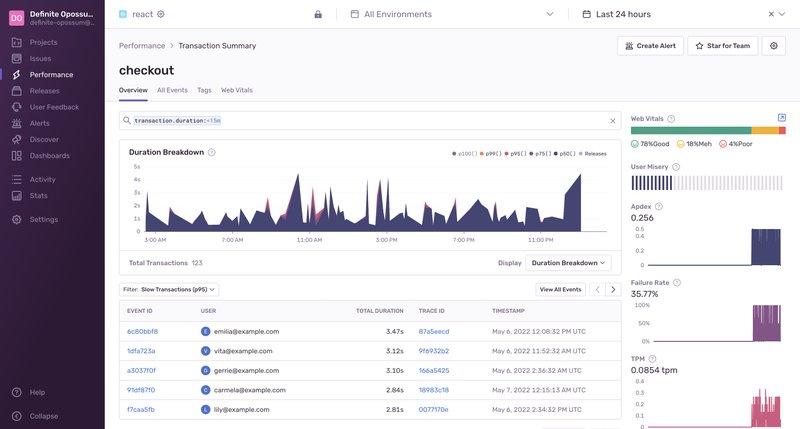Viewport: 800px width, 429px height.
Task: Click the transaction search input field
Action: (x=370, y=121)
